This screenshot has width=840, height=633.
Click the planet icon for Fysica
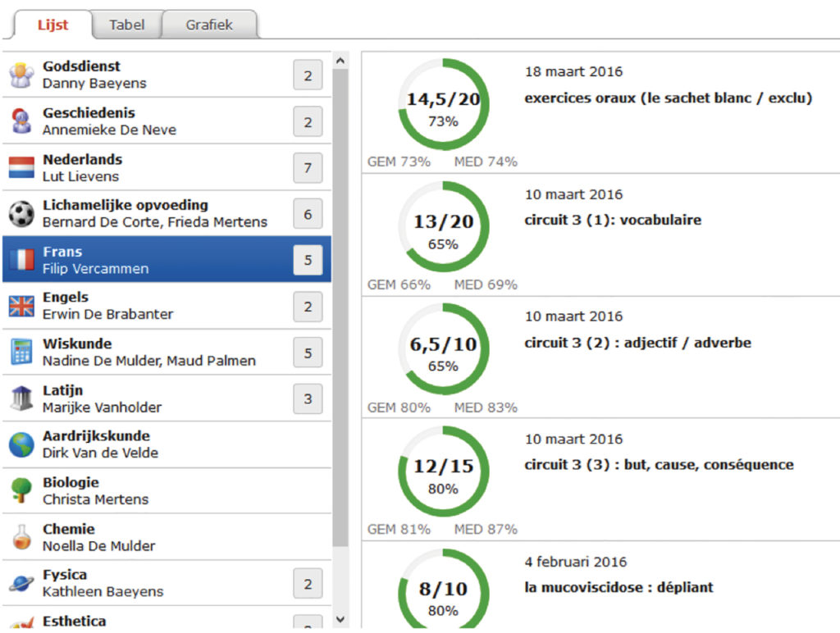click(21, 583)
